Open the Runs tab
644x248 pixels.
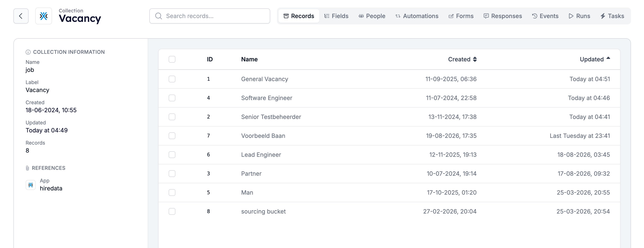[x=579, y=16]
